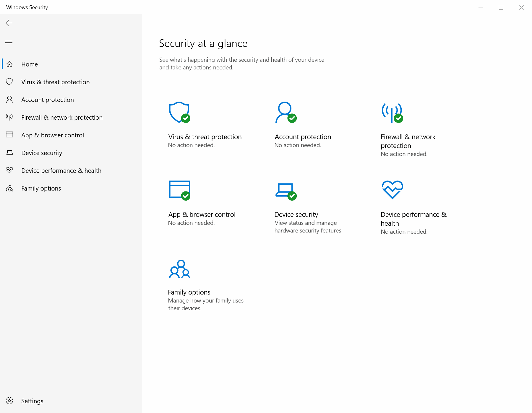The height and width of the screenshot is (413, 532).
Task: Select the Virus & threat protection shield icon
Action: click(x=9, y=82)
